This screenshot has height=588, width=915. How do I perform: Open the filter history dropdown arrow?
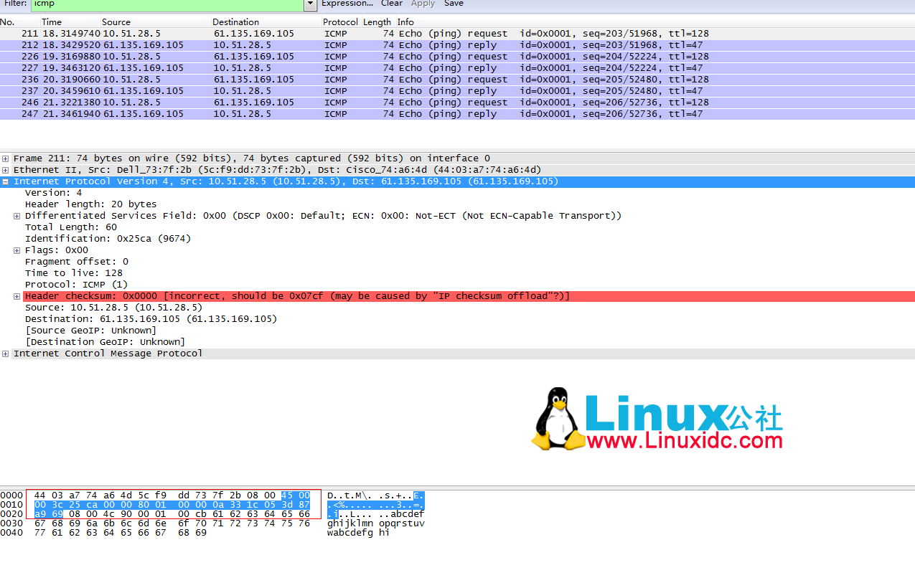point(310,4)
